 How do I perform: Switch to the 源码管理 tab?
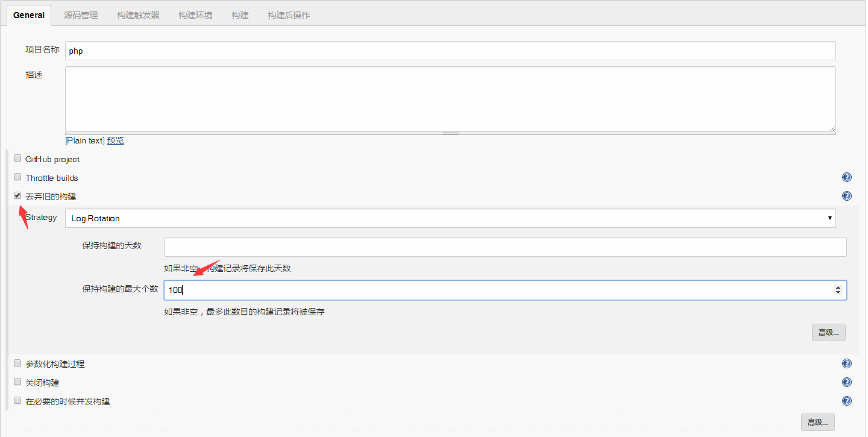point(81,15)
